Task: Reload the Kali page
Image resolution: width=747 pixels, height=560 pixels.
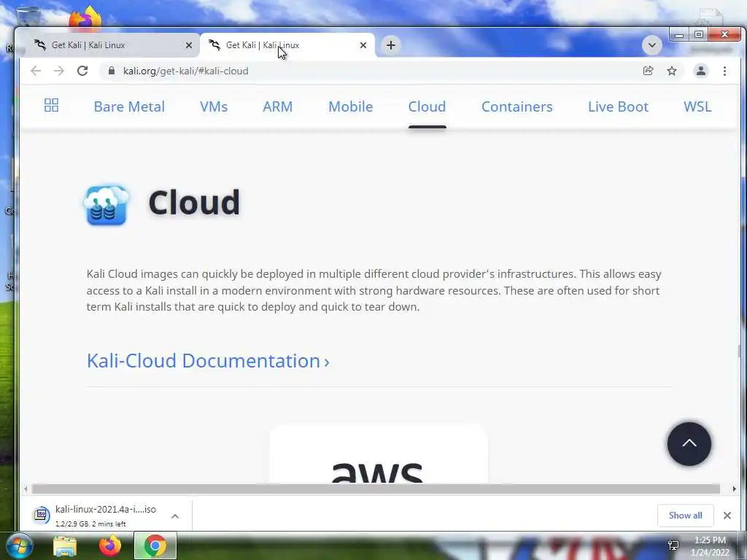Action: tap(82, 71)
